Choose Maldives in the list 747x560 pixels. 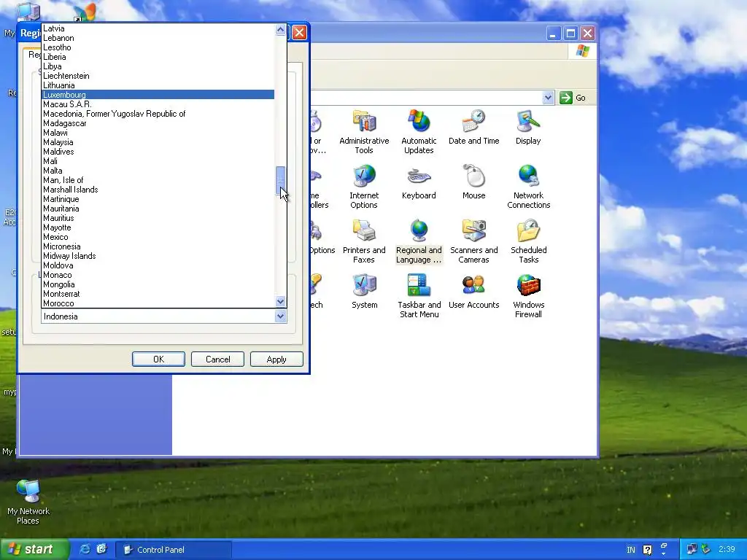point(158,152)
